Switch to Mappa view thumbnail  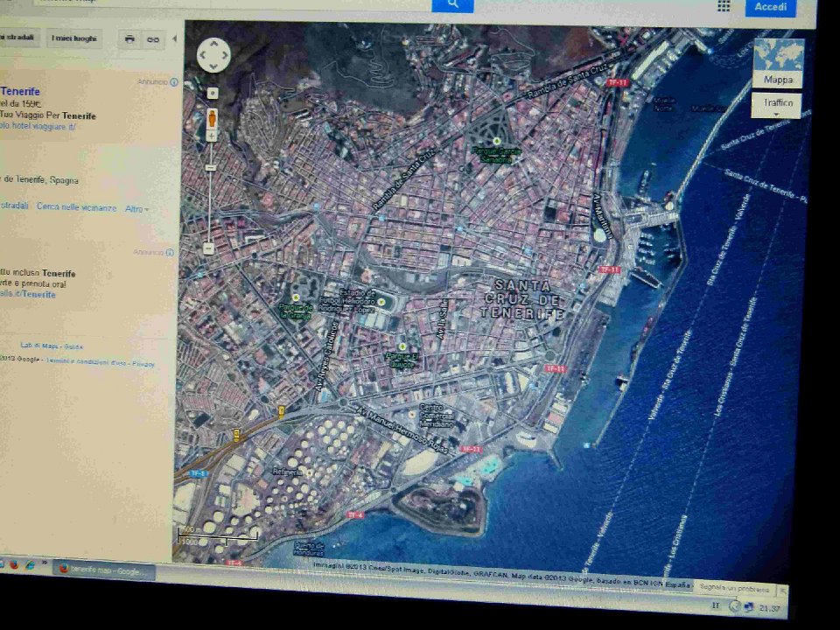tap(779, 63)
